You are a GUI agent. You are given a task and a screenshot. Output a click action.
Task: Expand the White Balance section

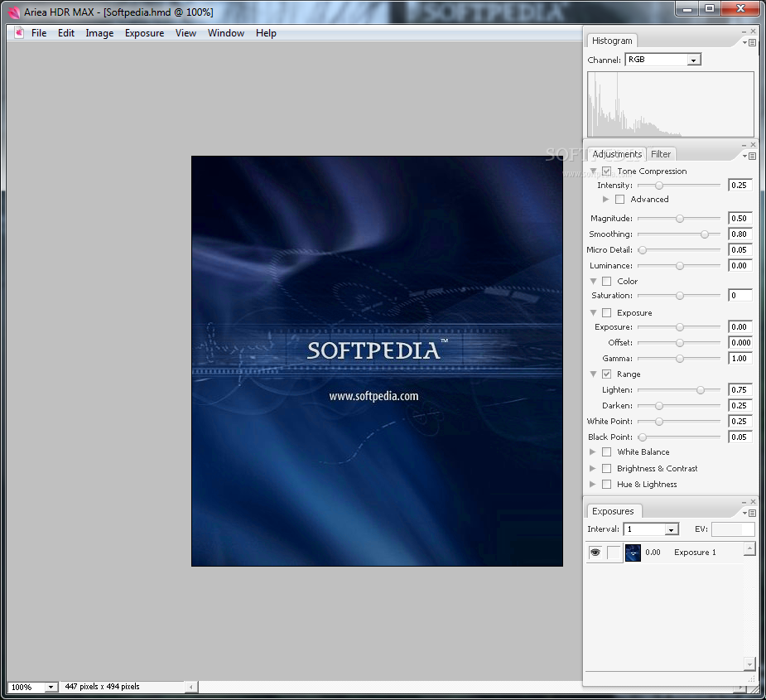(x=593, y=452)
